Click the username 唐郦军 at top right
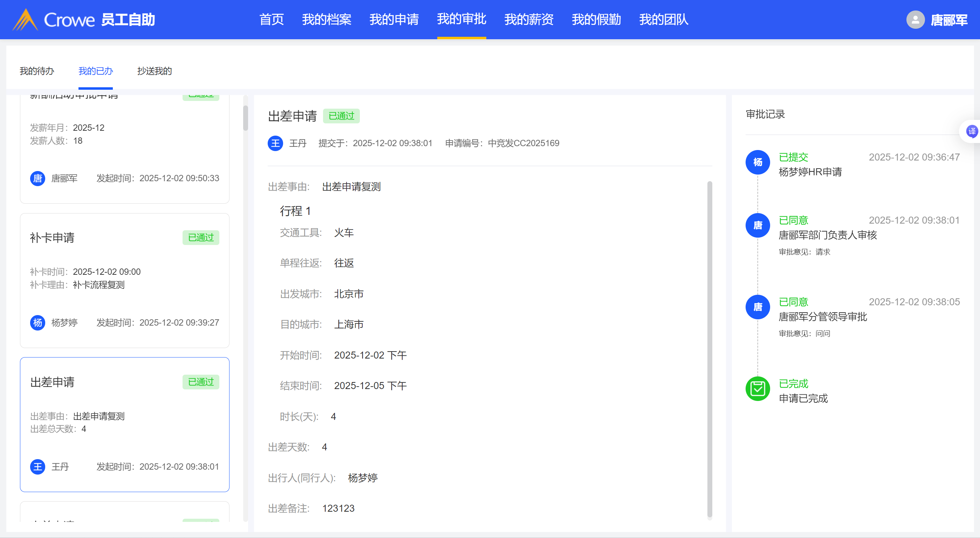Viewport: 980px width, 538px height. coord(949,20)
